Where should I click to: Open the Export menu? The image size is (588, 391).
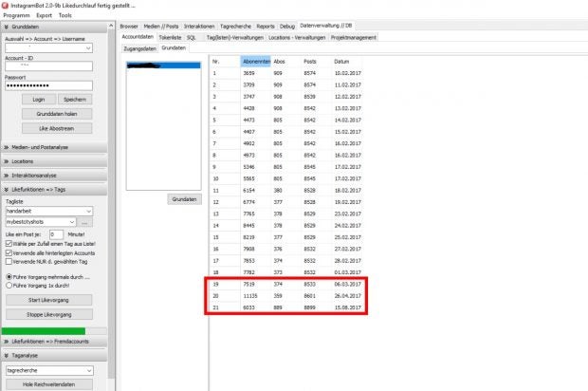[x=44, y=15]
